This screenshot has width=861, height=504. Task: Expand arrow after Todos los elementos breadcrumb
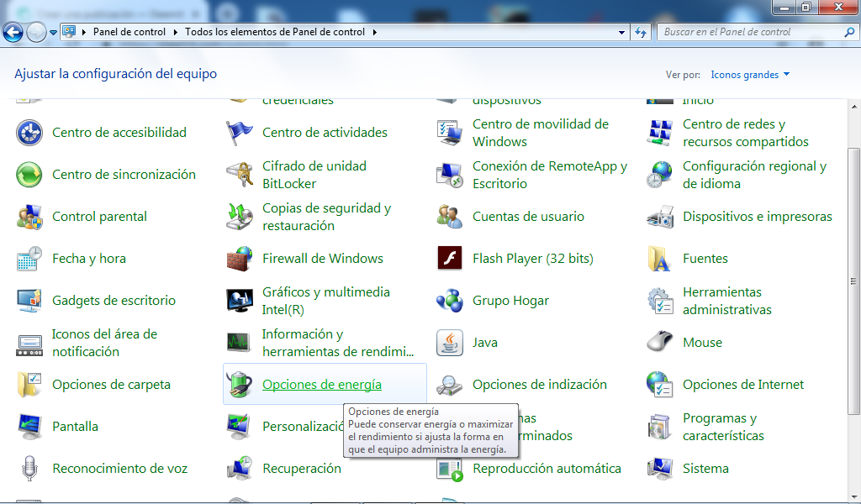point(374,33)
